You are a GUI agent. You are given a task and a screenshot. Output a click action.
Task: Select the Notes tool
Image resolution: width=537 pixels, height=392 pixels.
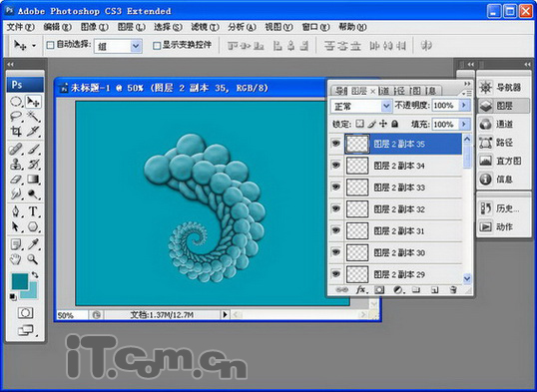16,244
